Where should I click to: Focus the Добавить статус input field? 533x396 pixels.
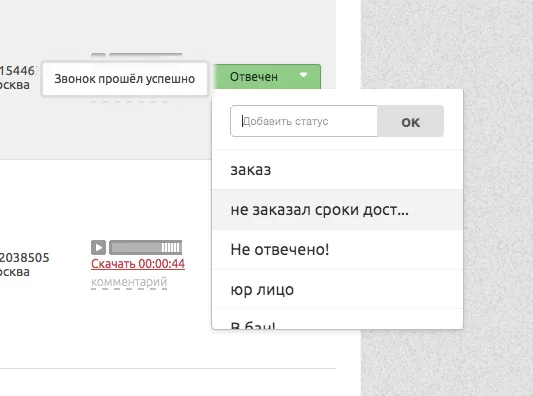pyautogui.click(x=304, y=121)
